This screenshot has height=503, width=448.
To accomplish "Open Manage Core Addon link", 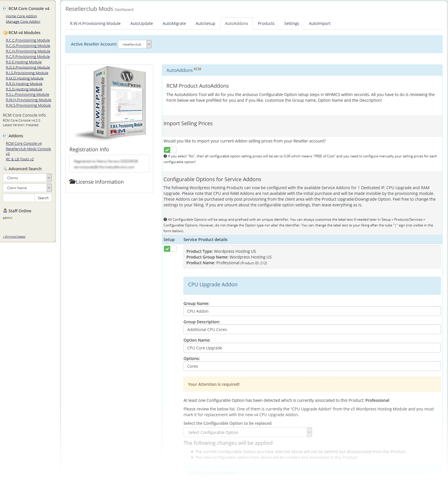I will 23,22.
